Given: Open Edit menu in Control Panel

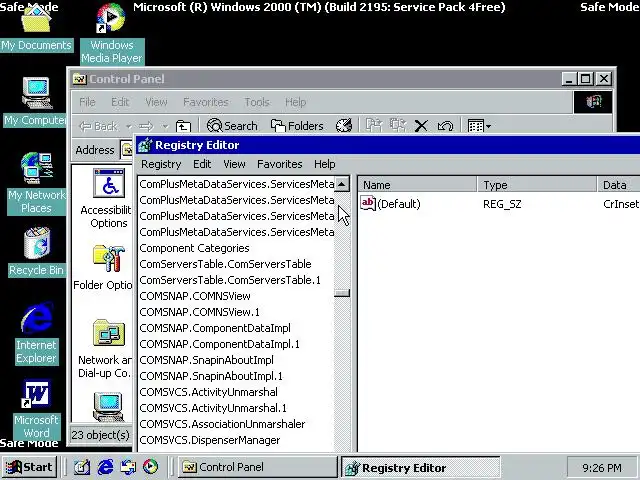Looking at the screenshot, I should tap(120, 102).
